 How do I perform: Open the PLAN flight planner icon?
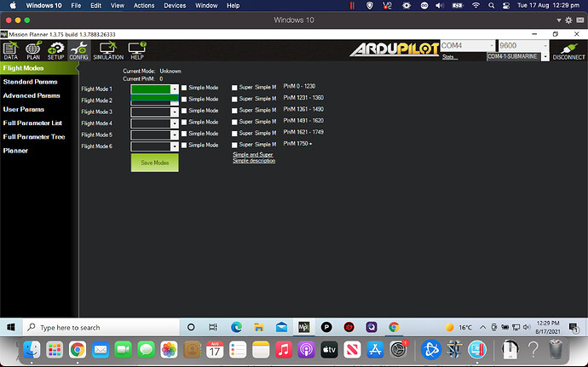click(33, 51)
